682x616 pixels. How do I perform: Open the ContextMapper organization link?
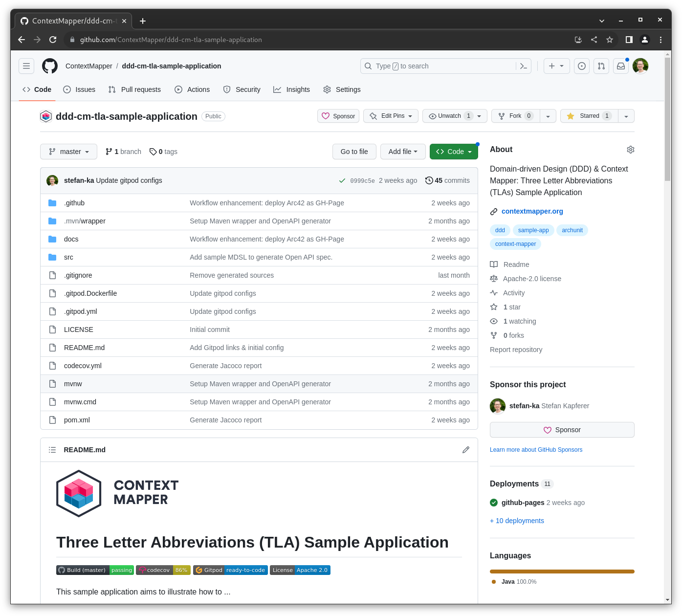89,66
